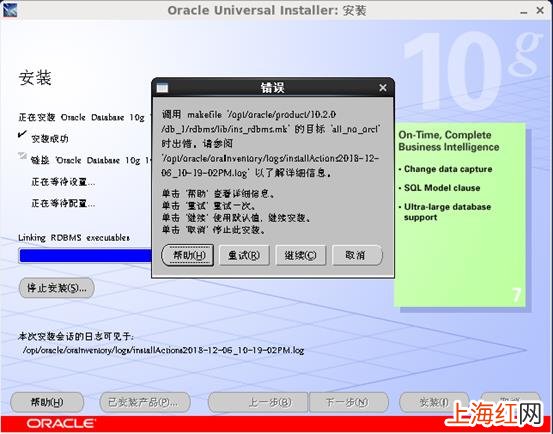The height and width of the screenshot is (434, 553).
Task: Click the 'Linking RDBMS executables' status text
Action: [74, 238]
